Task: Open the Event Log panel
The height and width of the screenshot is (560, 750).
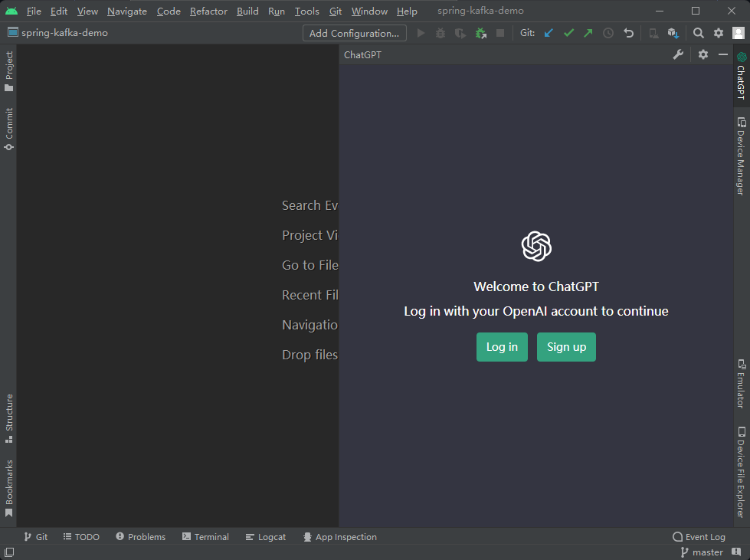Action: [699, 537]
